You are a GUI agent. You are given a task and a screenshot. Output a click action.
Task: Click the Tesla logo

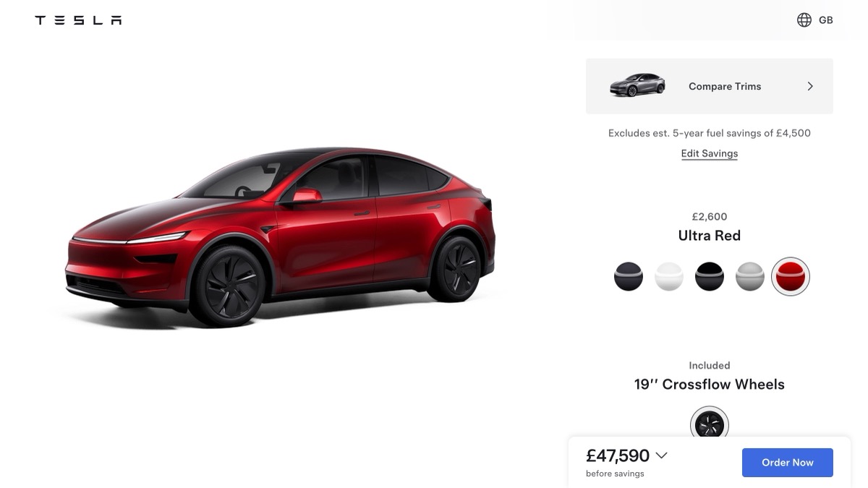click(78, 20)
